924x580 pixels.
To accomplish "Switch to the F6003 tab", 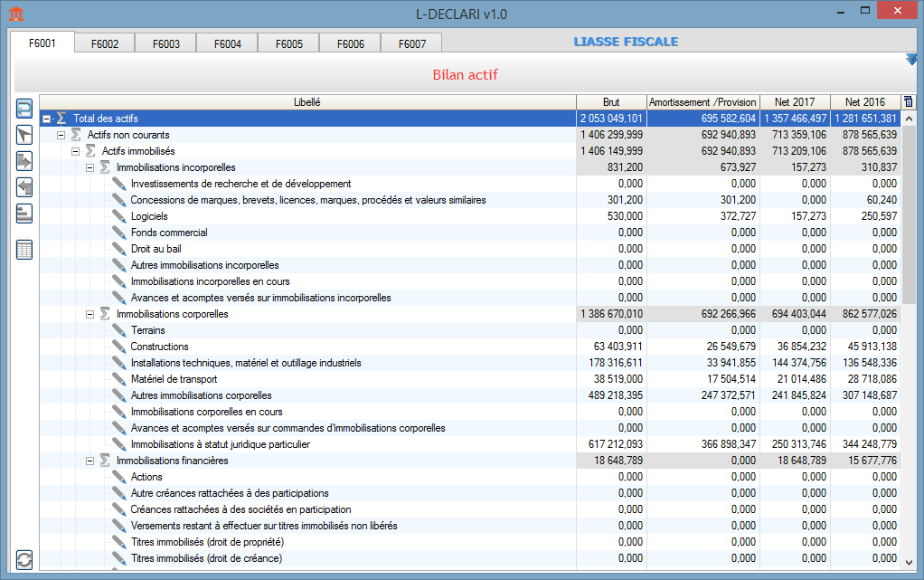I will (166, 43).
